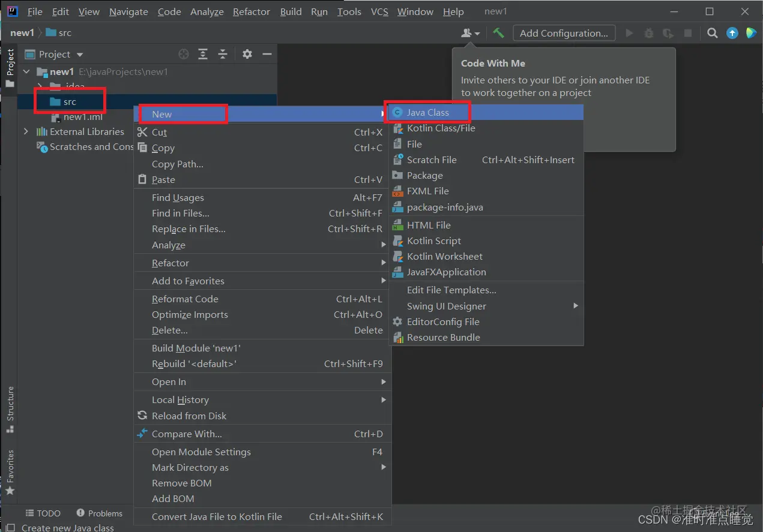Click the Compare With arrows icon

[x=142, y=434]
